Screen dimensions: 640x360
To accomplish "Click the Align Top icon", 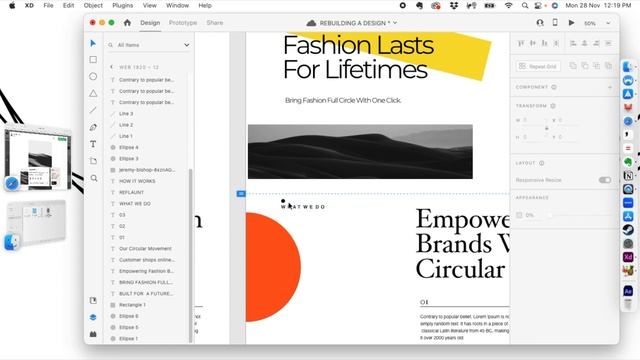I will click(521, 43).
